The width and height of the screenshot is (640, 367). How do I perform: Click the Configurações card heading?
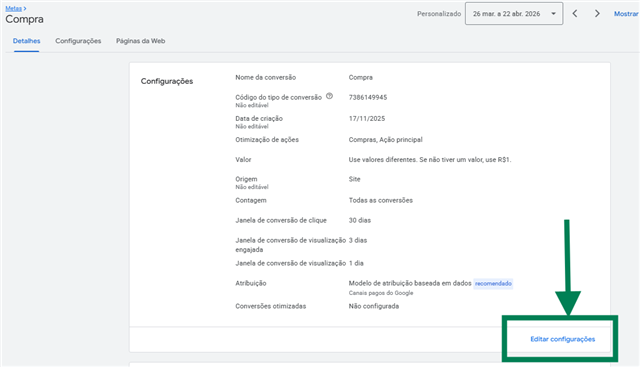click(x=167, y=81)
